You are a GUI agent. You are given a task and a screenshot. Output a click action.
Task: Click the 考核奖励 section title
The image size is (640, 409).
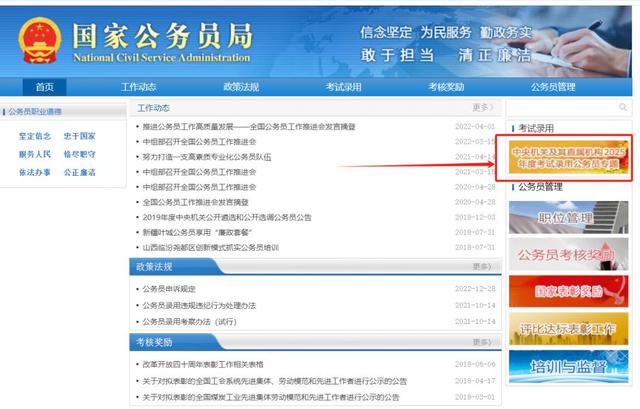[154, 342]
